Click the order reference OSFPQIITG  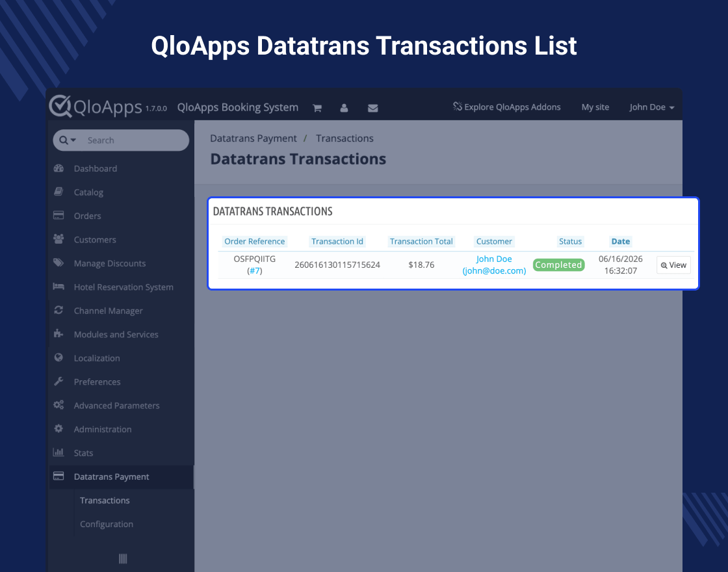click(x=254, y=259)
